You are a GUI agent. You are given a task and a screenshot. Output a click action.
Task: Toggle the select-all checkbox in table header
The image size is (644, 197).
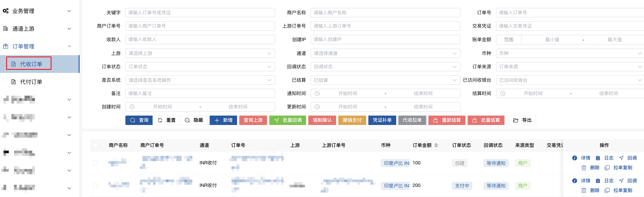(95, 145)
